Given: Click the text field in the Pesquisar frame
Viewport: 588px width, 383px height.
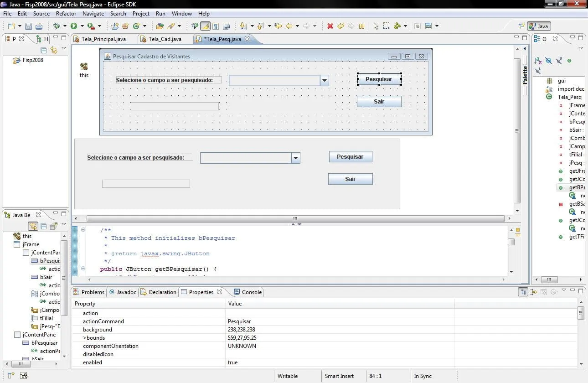Looking at the screenshot, I should click(175, 106).
